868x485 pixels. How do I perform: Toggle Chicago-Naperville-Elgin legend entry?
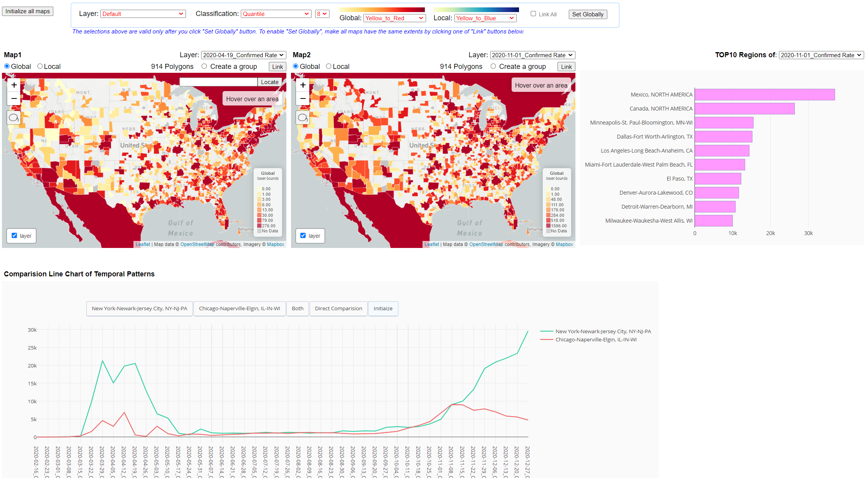point(589,339)
